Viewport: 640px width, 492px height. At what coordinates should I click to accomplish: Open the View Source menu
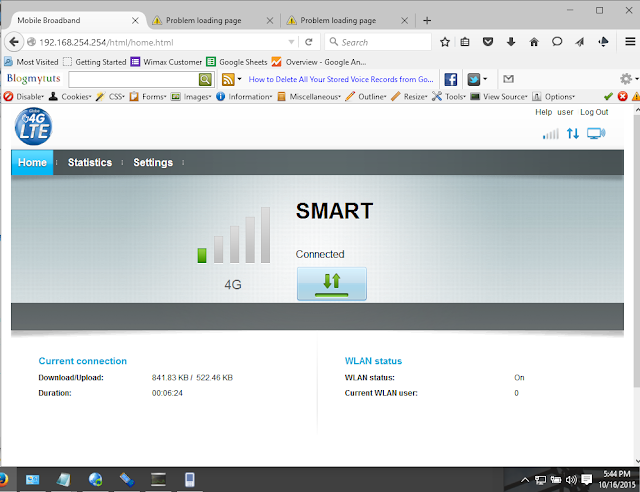click(x=499, y=97)
